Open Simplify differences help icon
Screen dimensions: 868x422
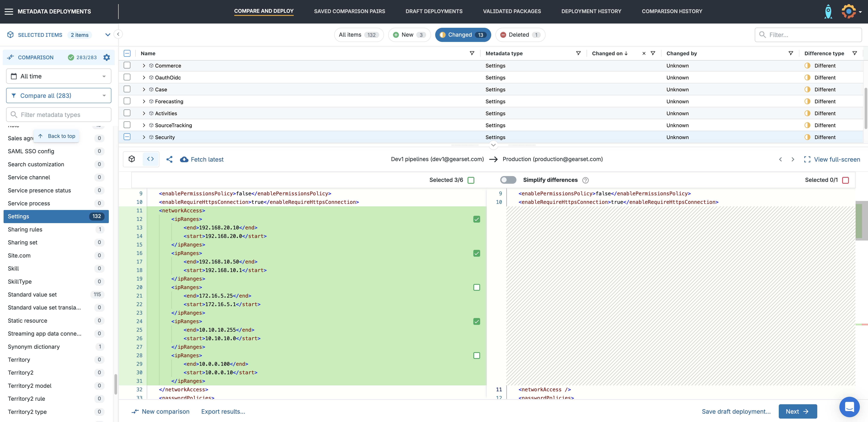[585, 180]
